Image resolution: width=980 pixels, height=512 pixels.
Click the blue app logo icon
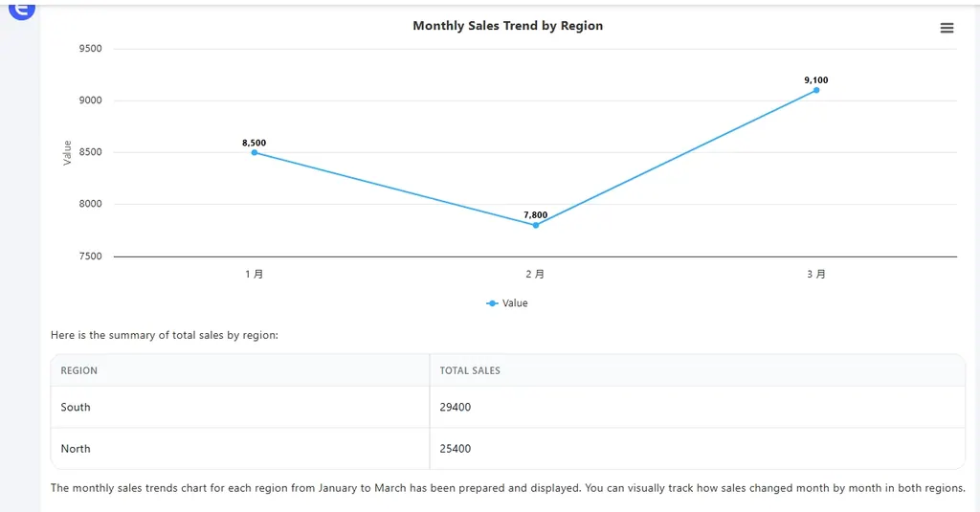(x=21, y=9)
